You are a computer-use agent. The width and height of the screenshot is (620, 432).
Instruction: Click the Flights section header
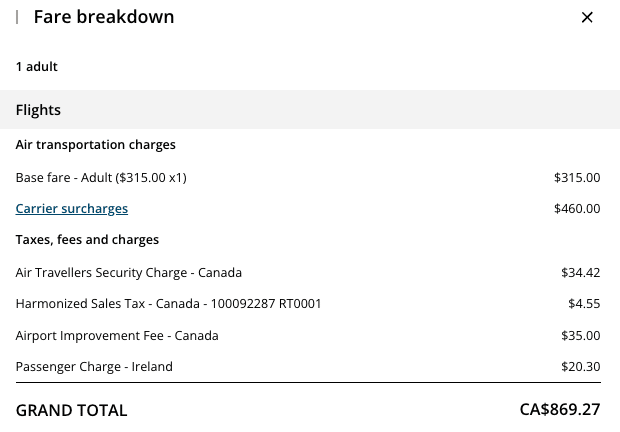click(x=38, y=110)
